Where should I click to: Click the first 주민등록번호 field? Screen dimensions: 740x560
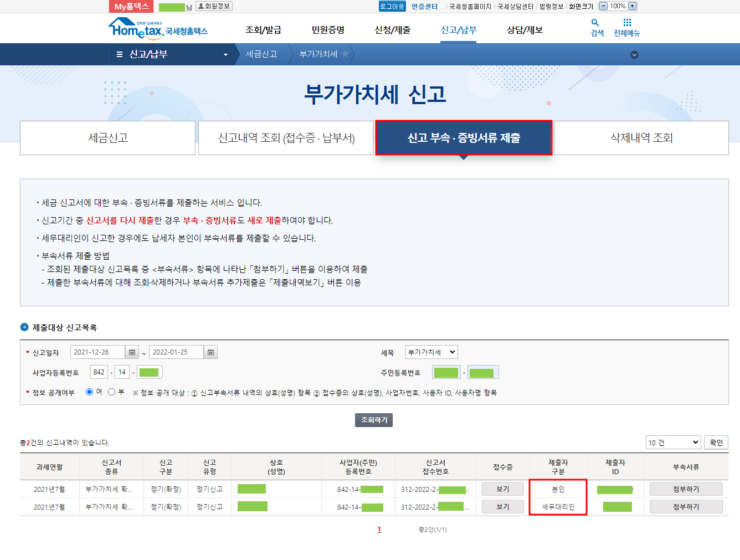(446, 372)
